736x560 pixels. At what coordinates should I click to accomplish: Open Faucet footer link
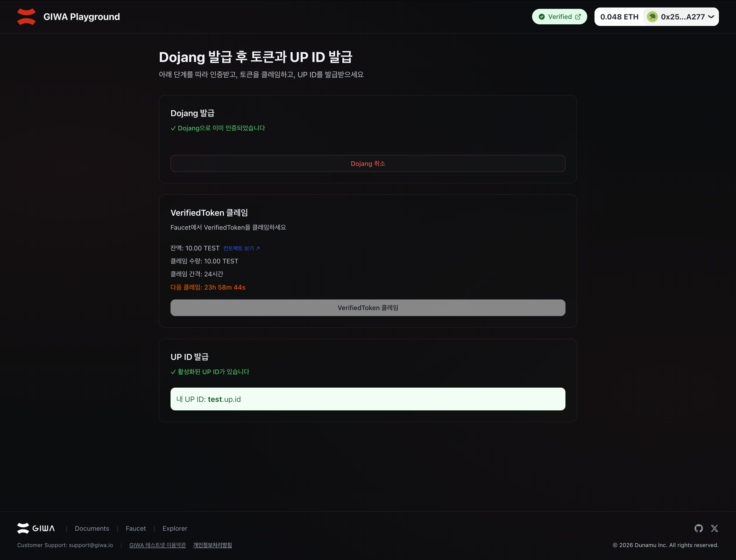point(136,528)
